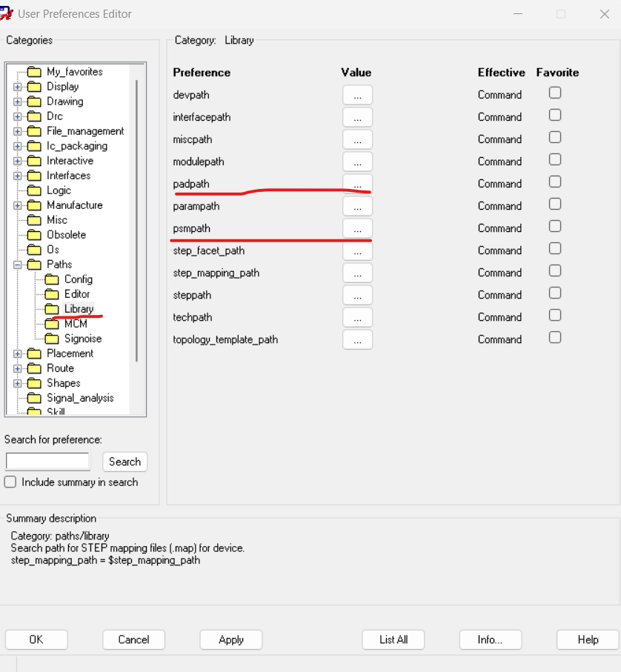Click the Search button

(x=124, y=462)
